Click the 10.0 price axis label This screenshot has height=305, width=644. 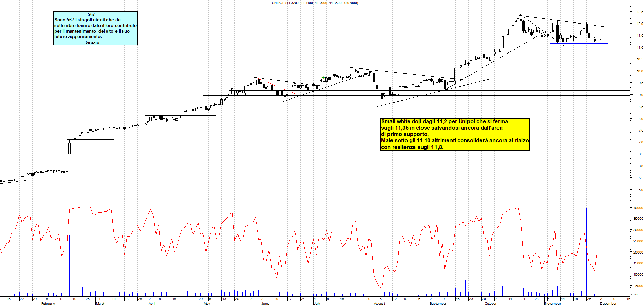640,71
